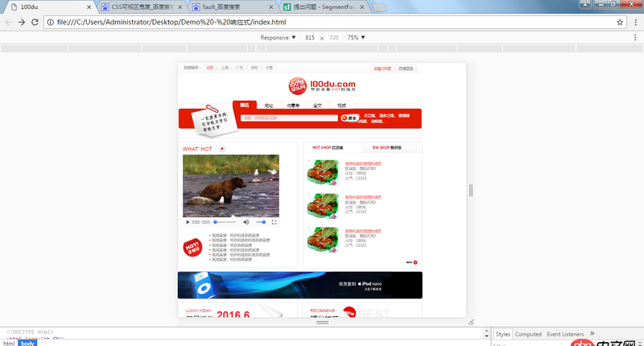Open the 75% zoom dropdown
This screenshot has width=644, height=346.
pos(356,37)
